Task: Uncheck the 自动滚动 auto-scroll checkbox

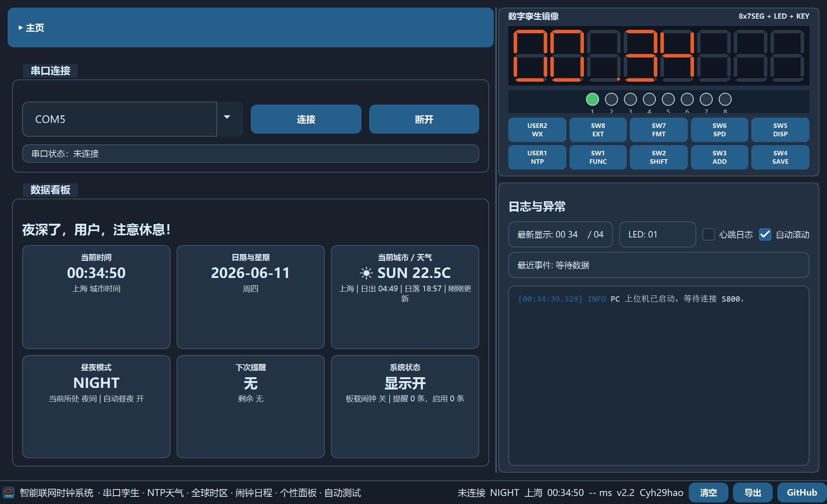Action: click(765, 234)
